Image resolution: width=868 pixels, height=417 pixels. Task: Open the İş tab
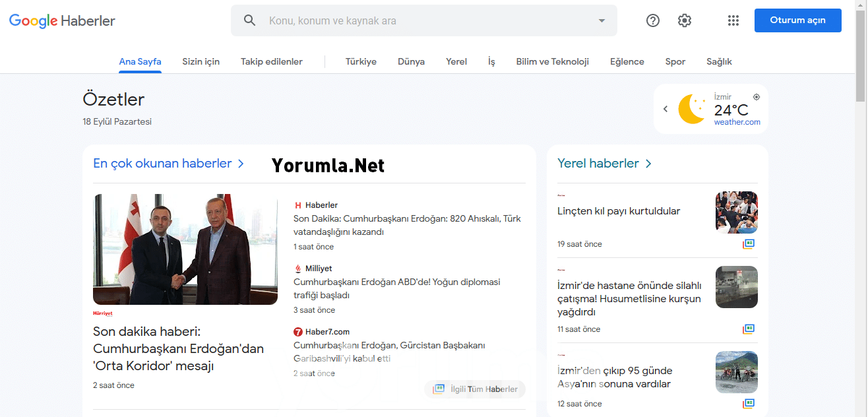click(491, 61)
